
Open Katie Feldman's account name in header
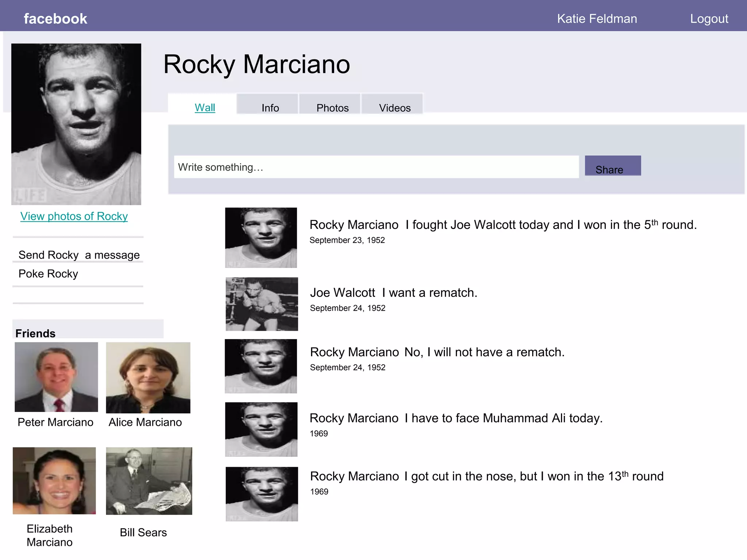(597, 19)
